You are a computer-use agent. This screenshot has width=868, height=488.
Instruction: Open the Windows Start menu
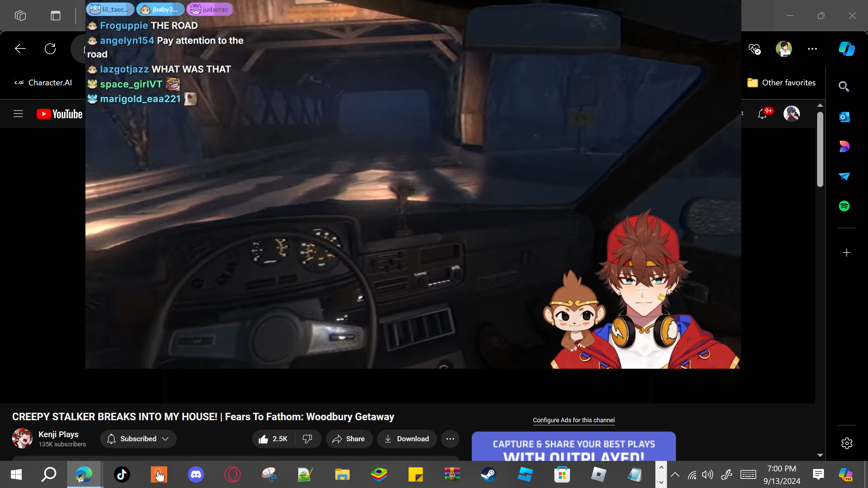pyautogui.click(x=16, y=474)
